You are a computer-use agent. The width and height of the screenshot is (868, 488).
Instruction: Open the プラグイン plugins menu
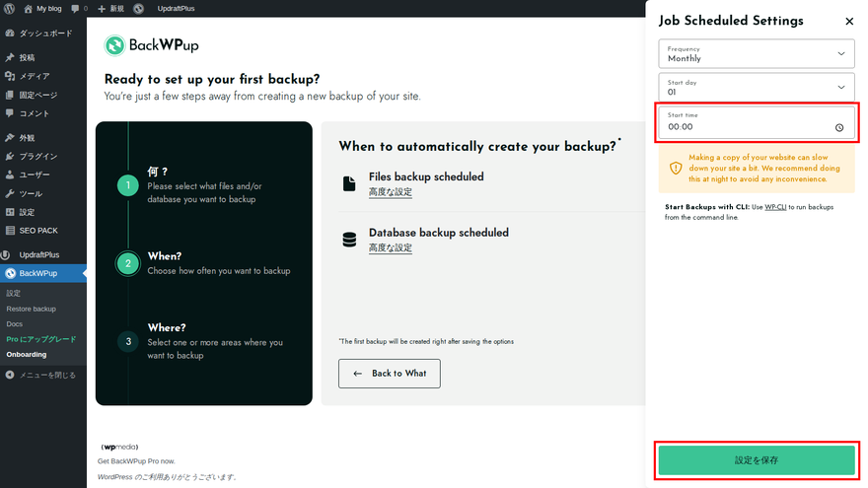(43, 157)
